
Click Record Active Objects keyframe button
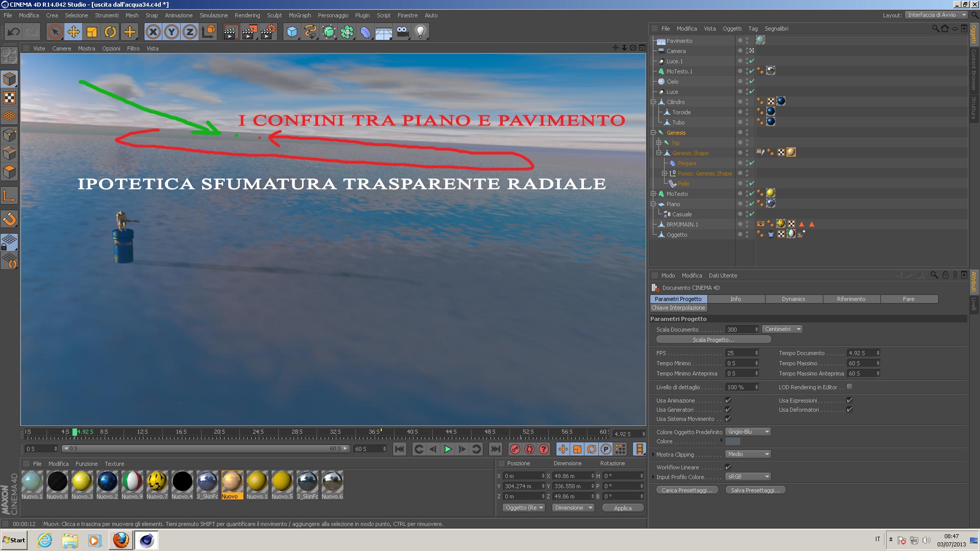pyautogui.click(x=515, y=449)
